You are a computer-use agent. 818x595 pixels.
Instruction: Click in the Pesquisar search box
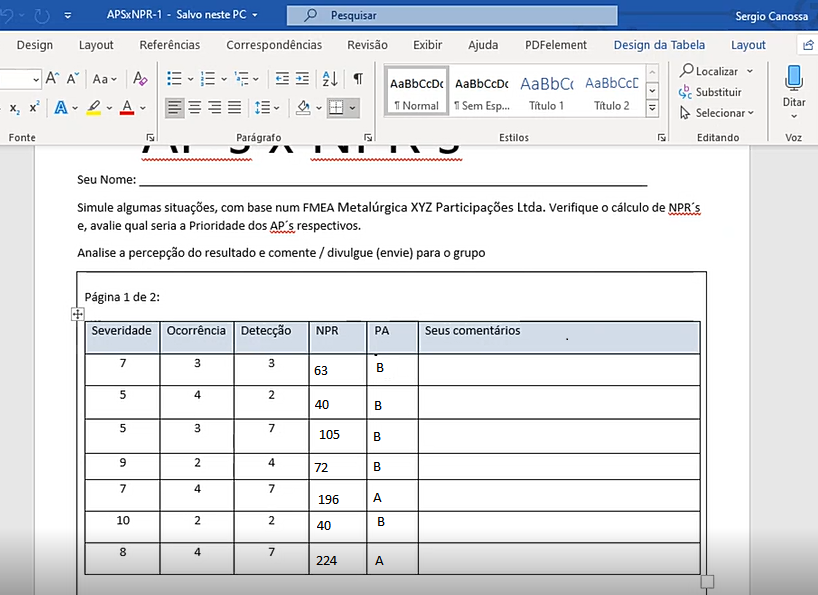pyautogui.click(x=460, y=16)
